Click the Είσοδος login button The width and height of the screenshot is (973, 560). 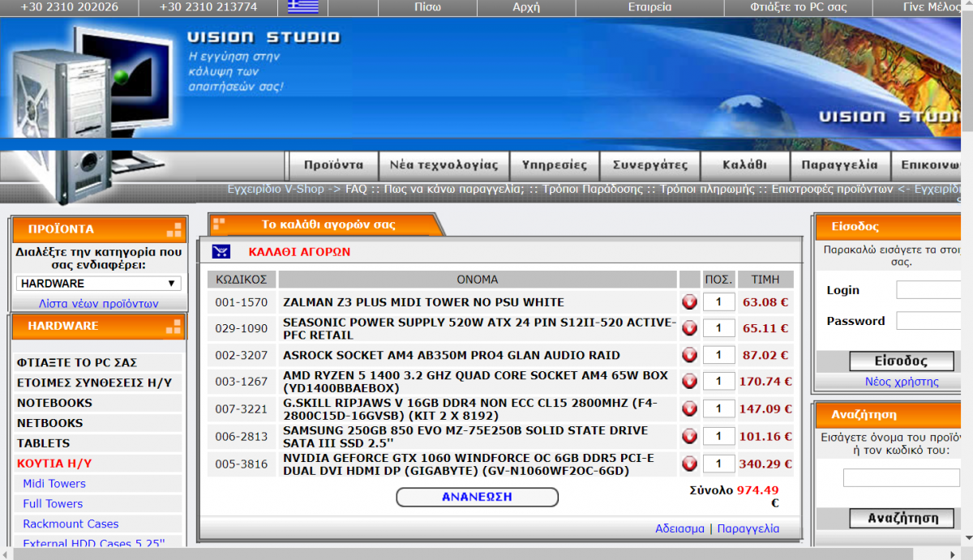point(901,361)
